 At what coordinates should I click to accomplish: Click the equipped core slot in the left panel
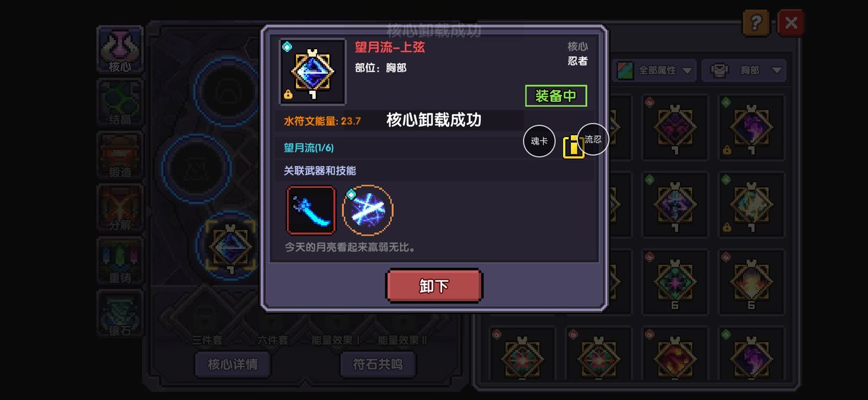[229, 247]
